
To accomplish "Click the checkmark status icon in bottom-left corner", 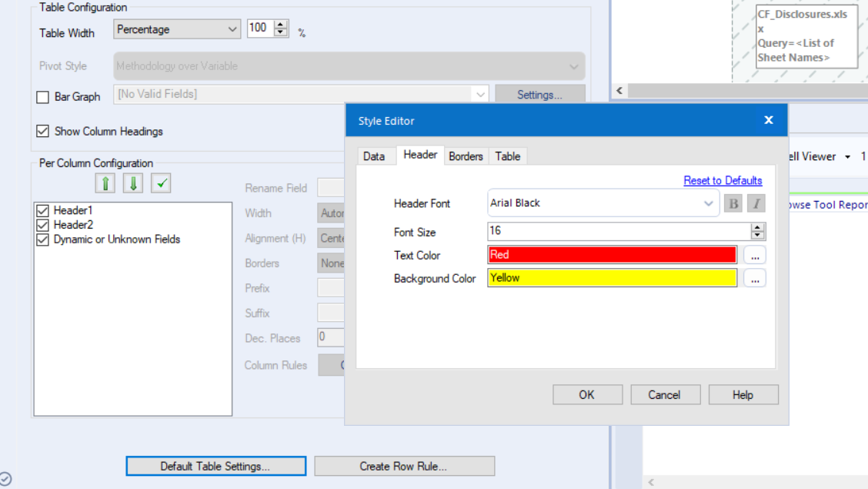I will pyautogui.click(x=7, y=477).
